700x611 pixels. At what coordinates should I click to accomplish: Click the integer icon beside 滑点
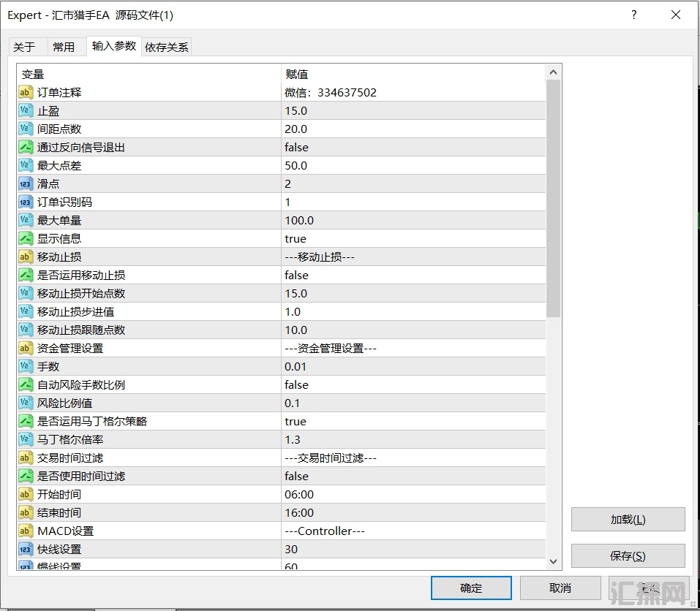click(x=26, y=183)
